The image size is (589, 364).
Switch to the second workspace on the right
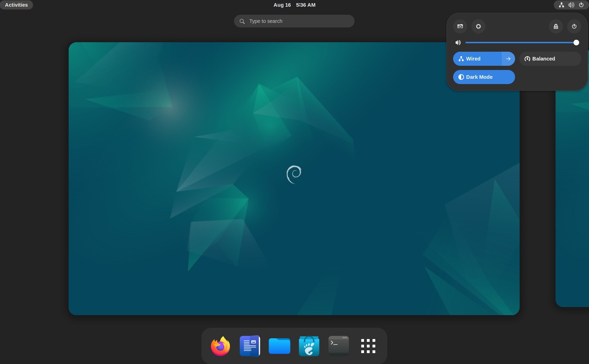tap(572, 199)
